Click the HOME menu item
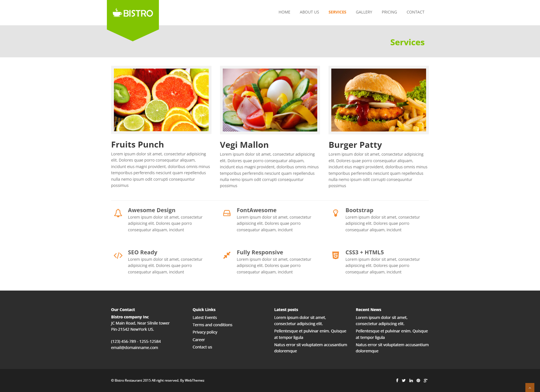Image resolution: width=540 pixels, height=392 pixels. coord(284,12)
